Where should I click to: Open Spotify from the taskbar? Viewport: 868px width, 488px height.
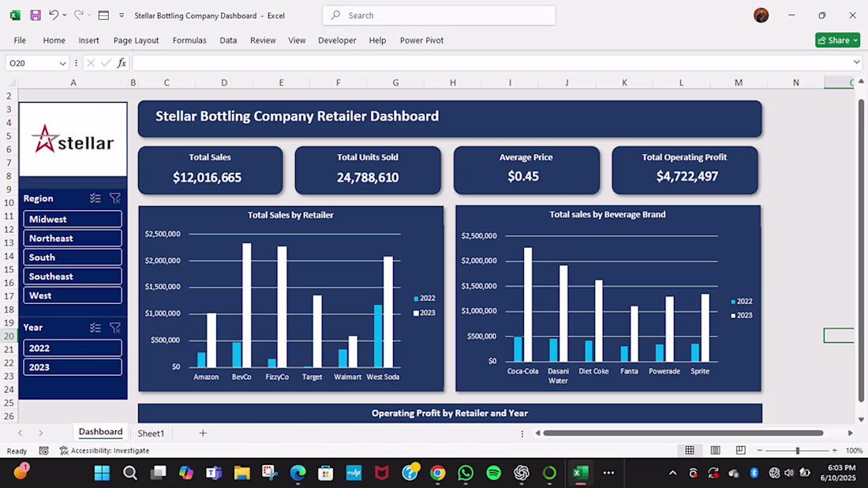493,473
